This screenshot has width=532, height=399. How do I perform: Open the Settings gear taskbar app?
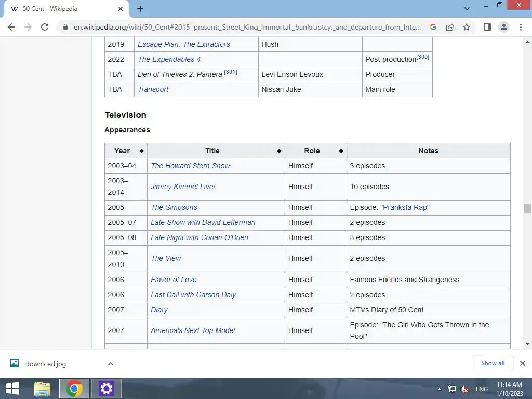(106, 389)
